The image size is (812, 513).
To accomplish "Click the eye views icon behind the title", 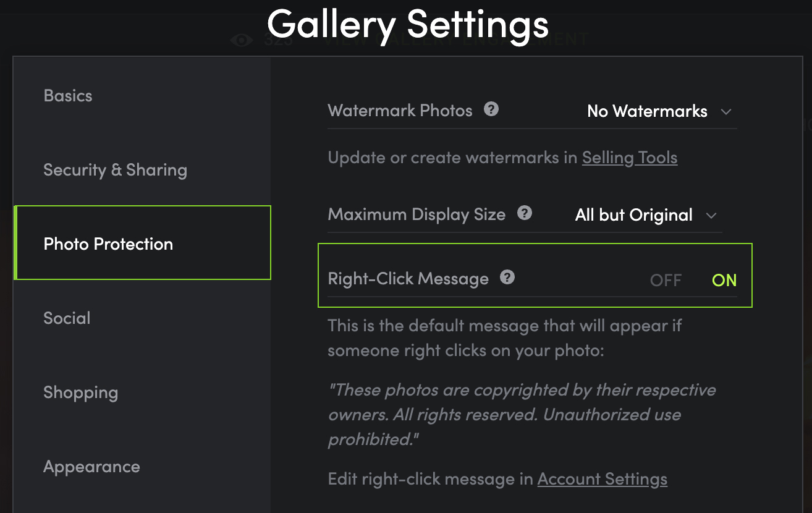I will click(242, 40).
